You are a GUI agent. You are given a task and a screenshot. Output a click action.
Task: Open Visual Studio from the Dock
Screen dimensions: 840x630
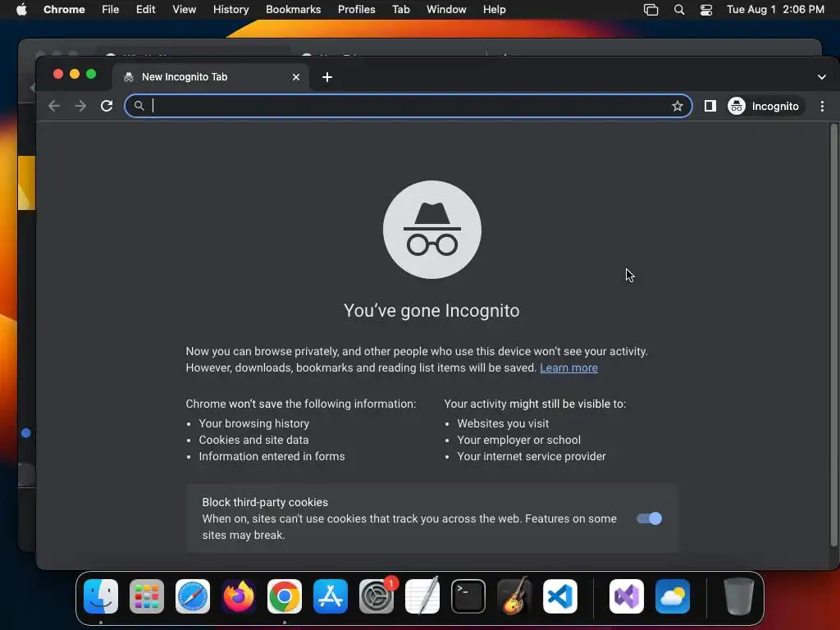pyautogui.click(x=627, y=596)
